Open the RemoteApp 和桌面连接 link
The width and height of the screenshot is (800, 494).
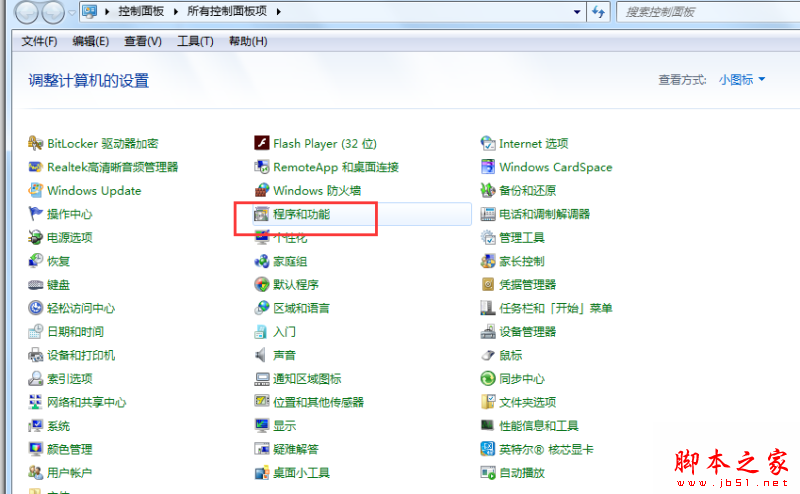point(336,167)
